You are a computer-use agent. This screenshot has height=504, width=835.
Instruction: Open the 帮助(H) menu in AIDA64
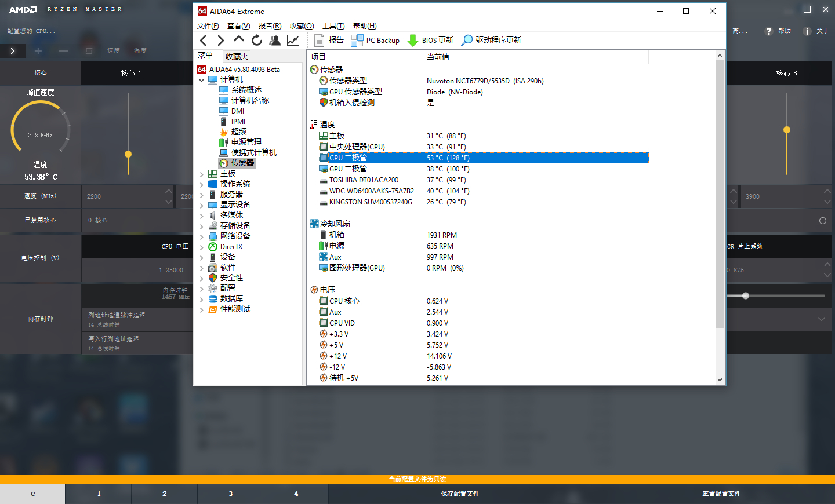365,26
